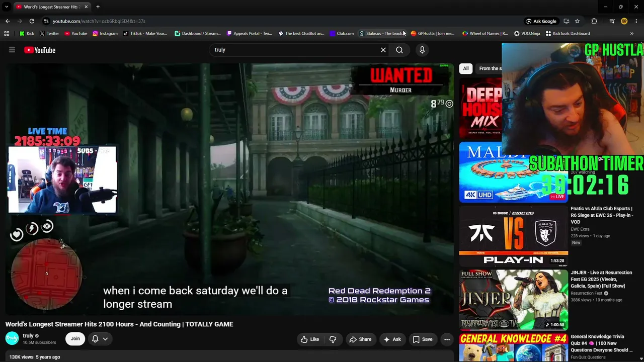Switch to the World's Longest Streamer tab

click(52, 7)
